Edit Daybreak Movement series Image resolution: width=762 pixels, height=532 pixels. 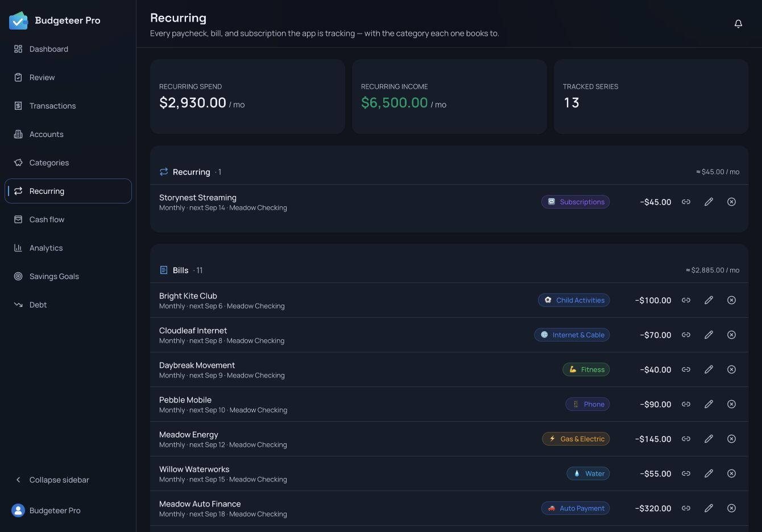[x=709, y=369]
